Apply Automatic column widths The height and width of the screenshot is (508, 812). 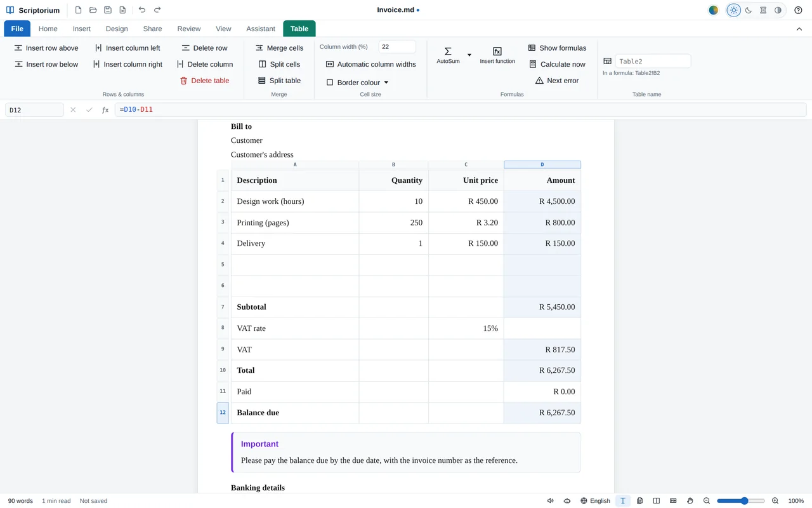(371, 64)
